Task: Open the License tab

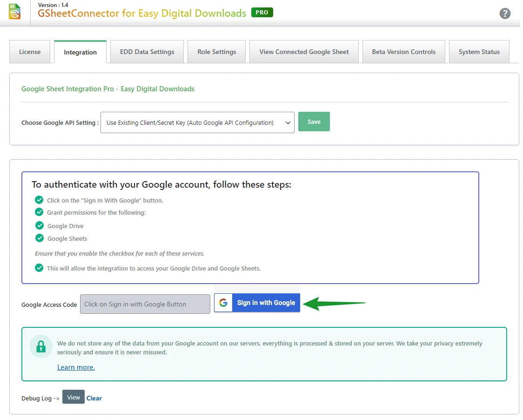Action: point(30,52)
